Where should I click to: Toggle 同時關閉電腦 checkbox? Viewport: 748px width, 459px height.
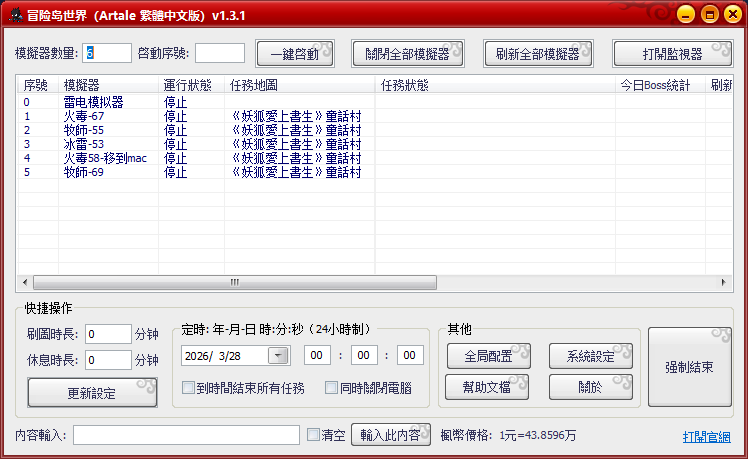tap(332, 388)
